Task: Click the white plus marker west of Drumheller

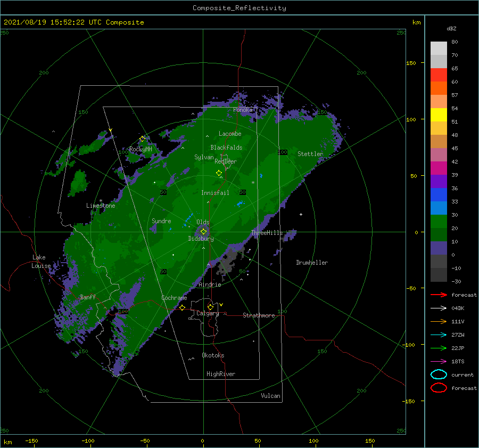Action: pos(301,214)
